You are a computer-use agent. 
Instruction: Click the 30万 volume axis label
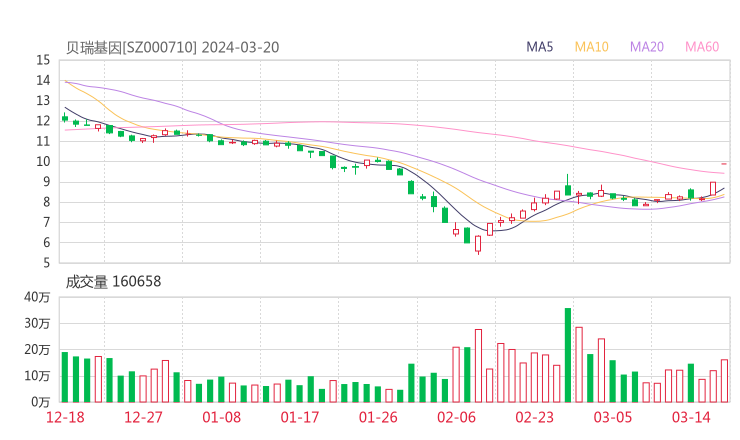[x=37, y=324]
